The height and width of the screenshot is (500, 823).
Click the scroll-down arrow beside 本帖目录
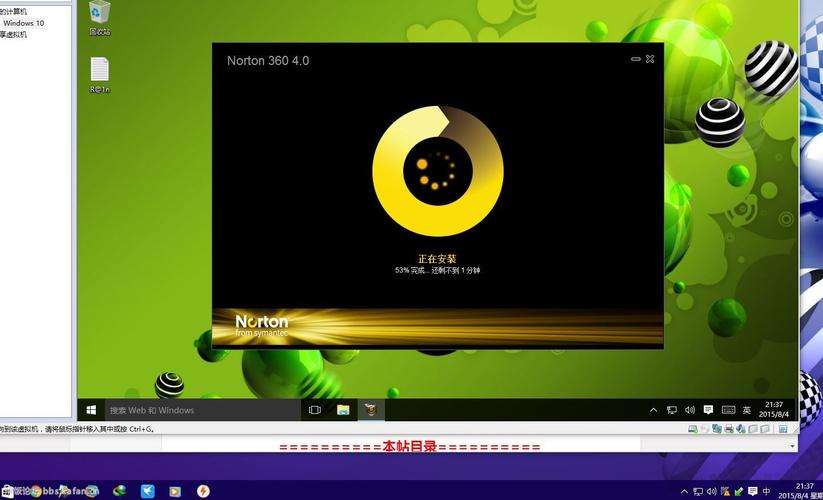click(792, 446)
